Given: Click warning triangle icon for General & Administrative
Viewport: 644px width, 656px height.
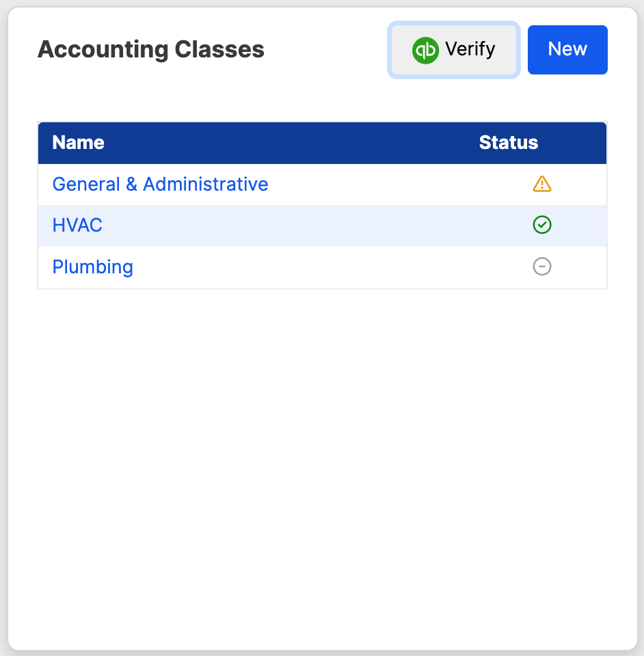Looking at the screenshot, I should coord(542,184).
